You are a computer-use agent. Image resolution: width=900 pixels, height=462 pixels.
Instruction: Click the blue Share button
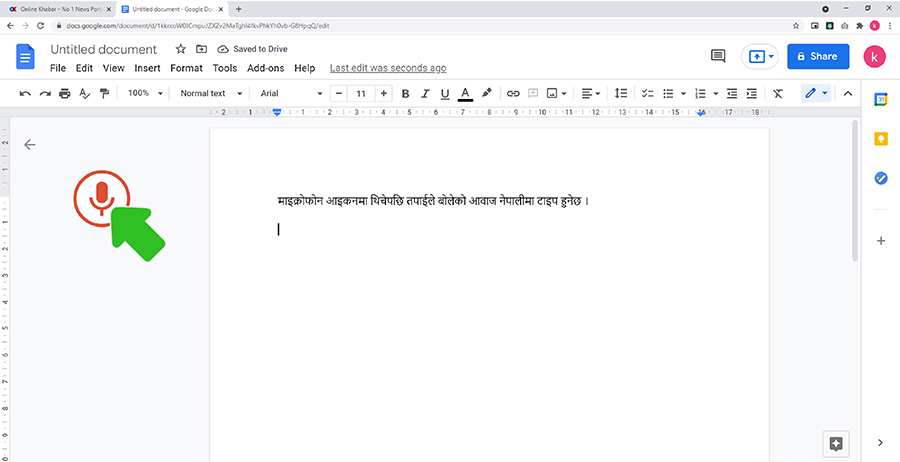coord(817,56)
